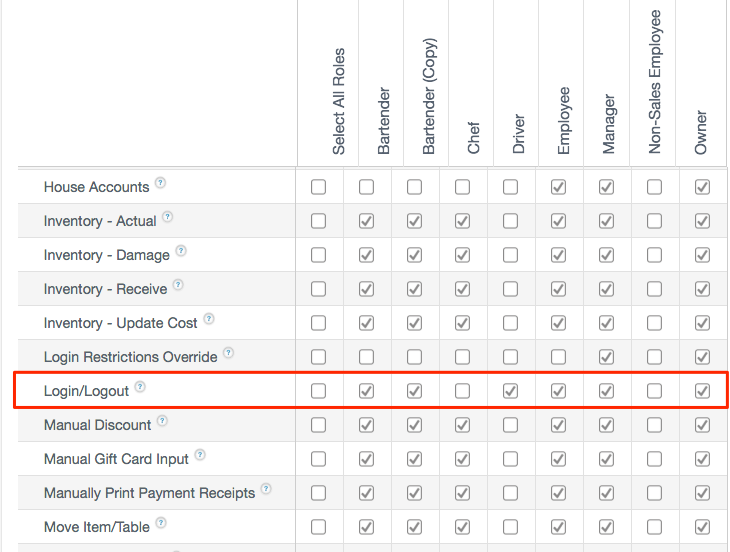
Task: Check Login Restrictions Override for Employee
Action: click(x=558, y=357)
